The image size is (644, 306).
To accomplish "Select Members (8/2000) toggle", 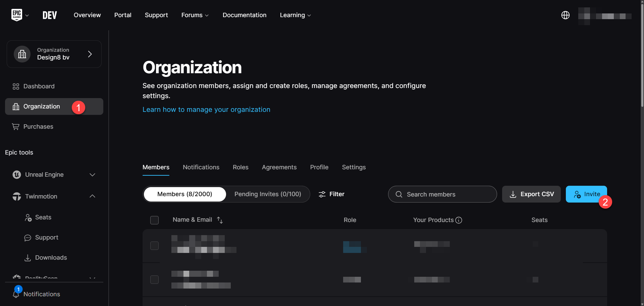I will click(185, 194).
